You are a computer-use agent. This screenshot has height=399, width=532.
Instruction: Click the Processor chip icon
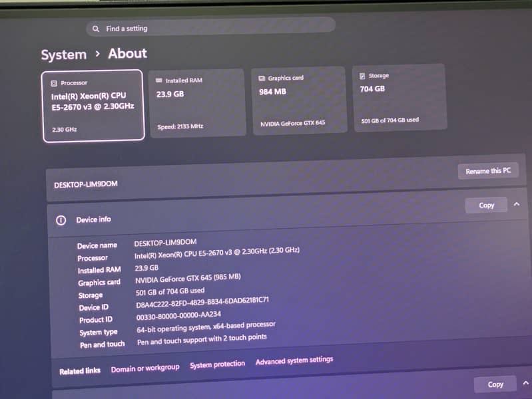pos(54,83)
